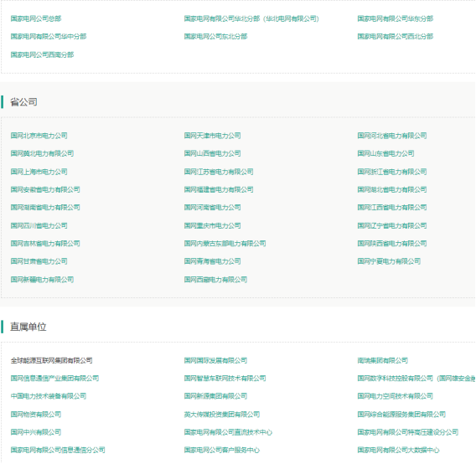Open 国网湖南省电力有限公司
This screenshot has width=476, height=464.
pyautogui.click(x=45, y=207)
